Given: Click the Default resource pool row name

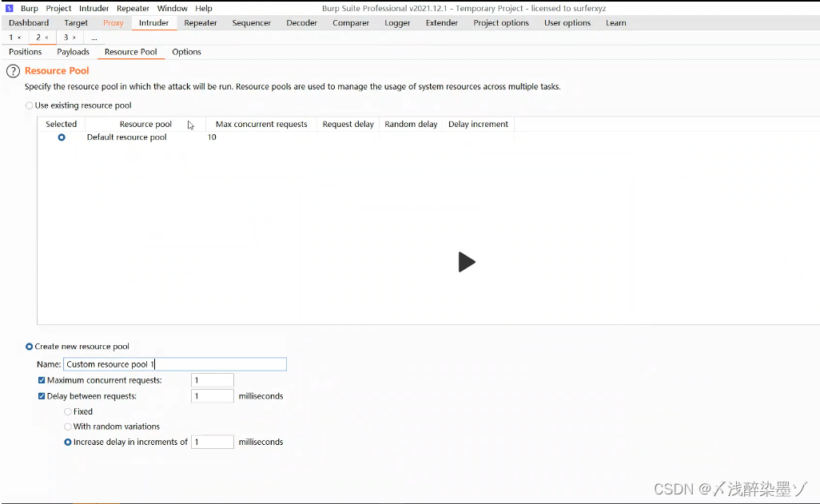Looking at the screenshot, I should (126, 137).
